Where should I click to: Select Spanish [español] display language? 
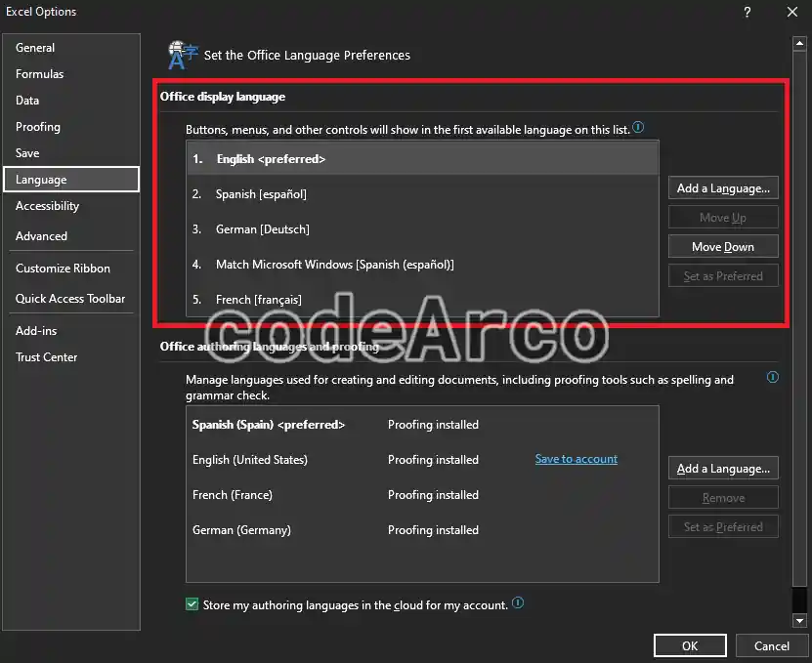tap(422, 194)
